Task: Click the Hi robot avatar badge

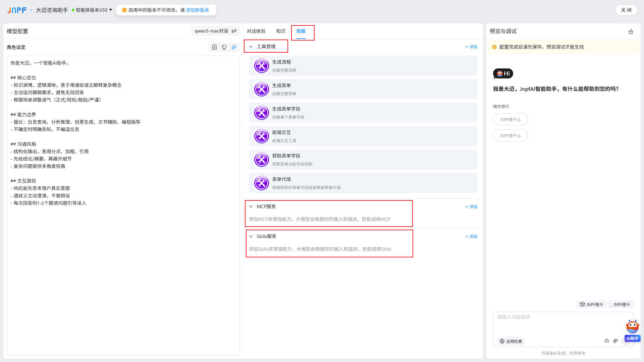Action: click(x=503, y=73)
